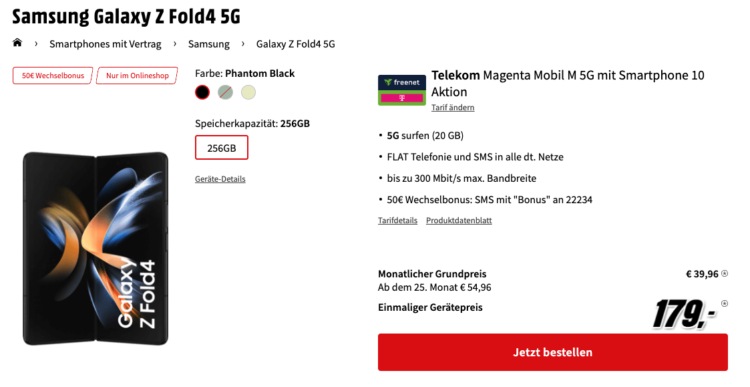
Task: Open Galaxy Z Fold4 5G breadcrumb
Action: click(296, 44)
